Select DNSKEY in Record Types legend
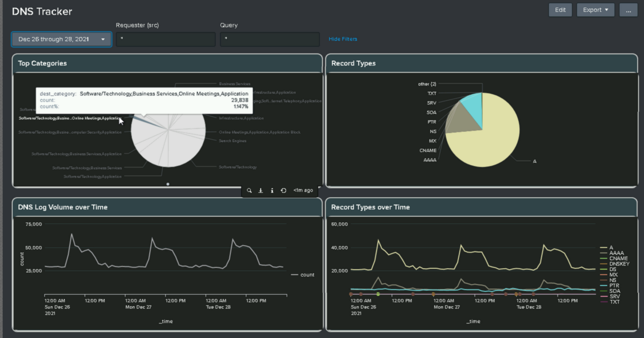 pos(615,264)
